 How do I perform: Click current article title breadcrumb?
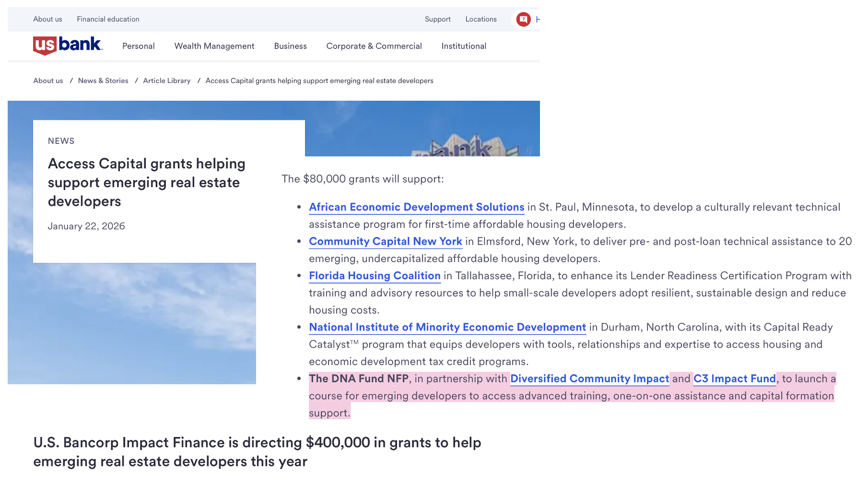[x=319, y=81]
